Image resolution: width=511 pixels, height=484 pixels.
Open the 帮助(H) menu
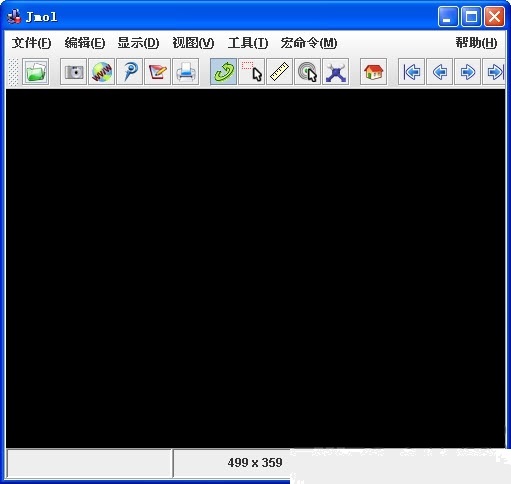pyautogui.click(x=476, y=43)
